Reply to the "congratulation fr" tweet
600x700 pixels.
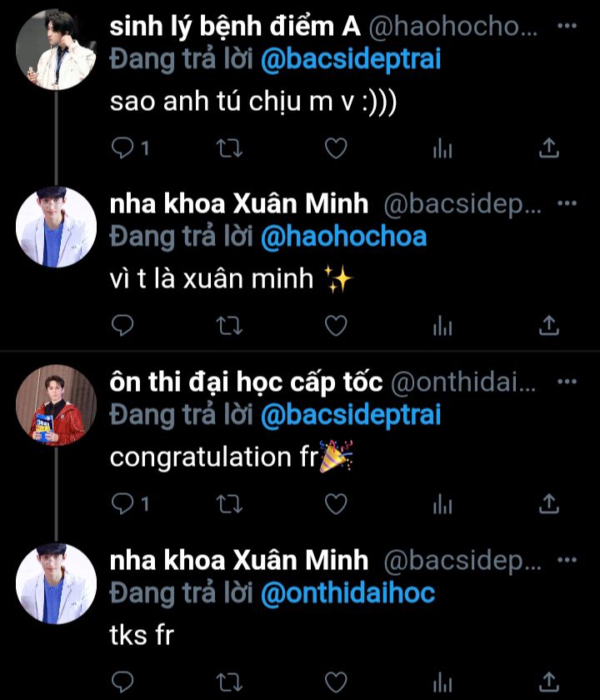coord(122,503)
